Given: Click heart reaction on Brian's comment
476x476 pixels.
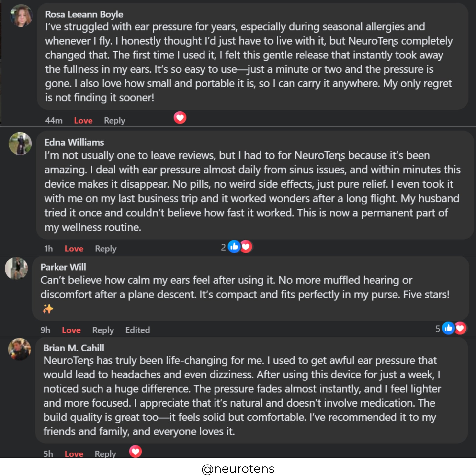Looking at the screenshot, I should [x=136, y=452].
